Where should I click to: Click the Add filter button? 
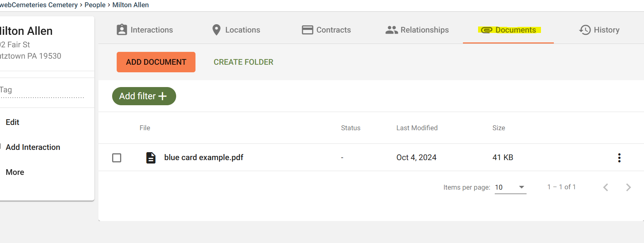pos(144,96)
